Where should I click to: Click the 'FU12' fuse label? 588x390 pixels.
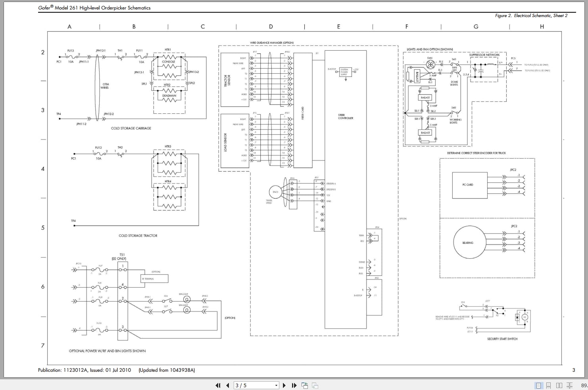(98, 147)
